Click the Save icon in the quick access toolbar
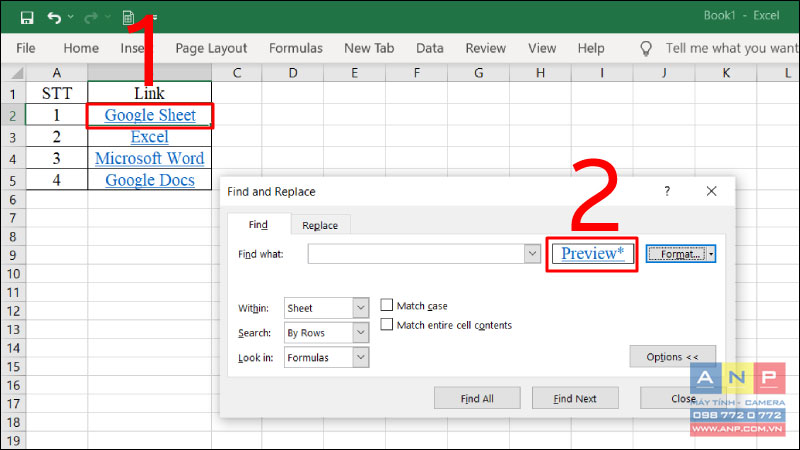Viewport: 800px width, 450px height. tap(27, 18)
